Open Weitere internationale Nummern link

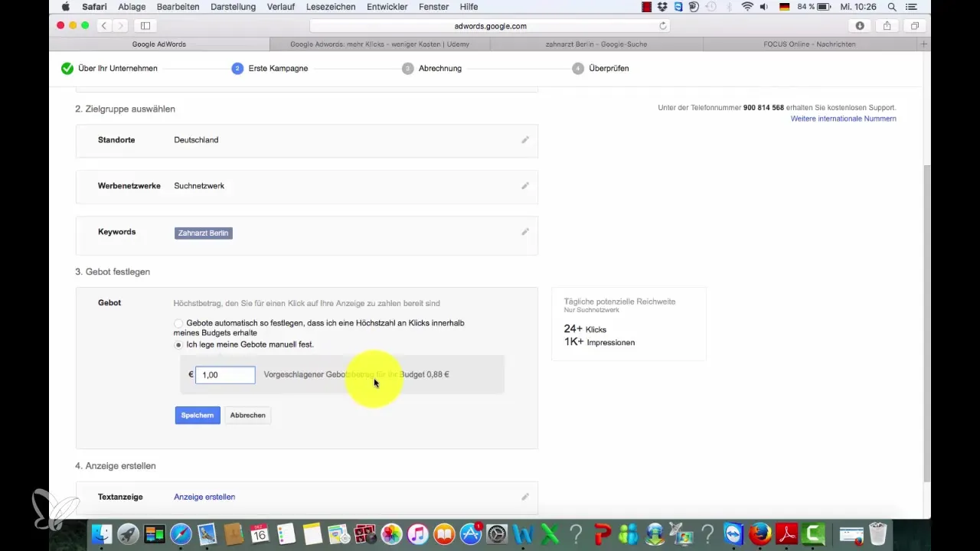tap(843, 119)
